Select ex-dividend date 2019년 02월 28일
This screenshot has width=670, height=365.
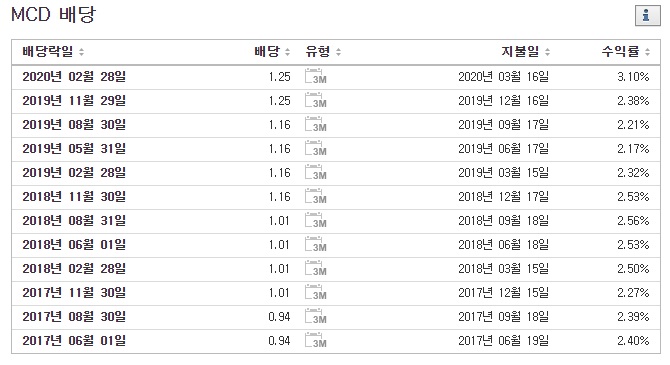[x=74, y=172]
